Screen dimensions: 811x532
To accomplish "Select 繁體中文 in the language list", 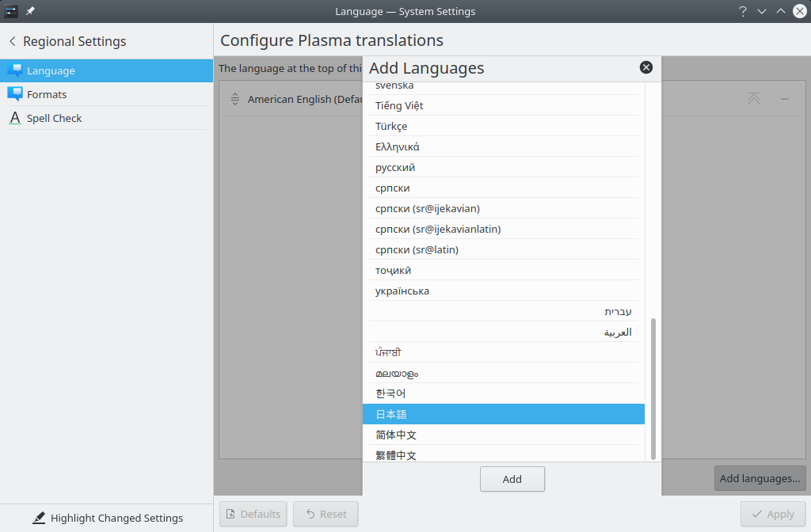I will coord(504,454).
